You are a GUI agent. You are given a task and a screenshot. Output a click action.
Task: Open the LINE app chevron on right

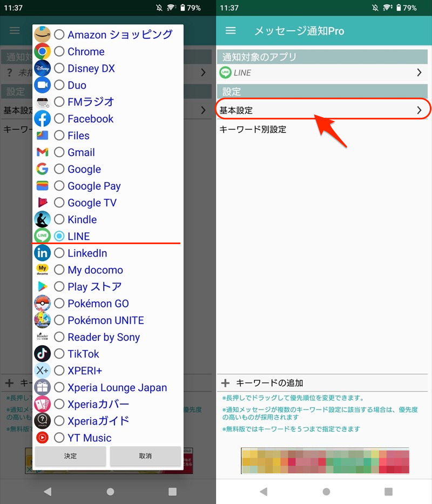pyautogui.click(x=419, y=72)
